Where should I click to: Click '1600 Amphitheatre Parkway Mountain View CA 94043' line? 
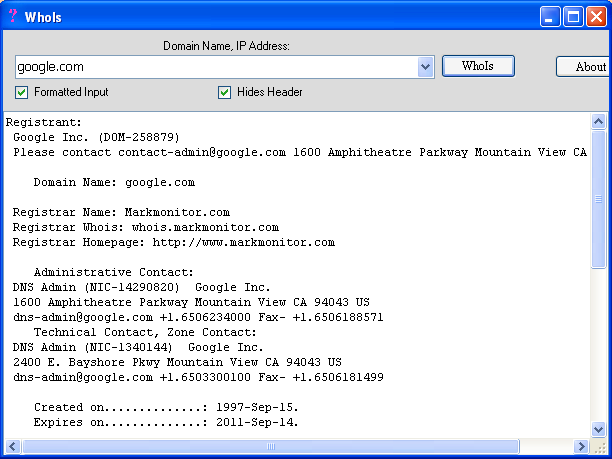pos(191,302)
